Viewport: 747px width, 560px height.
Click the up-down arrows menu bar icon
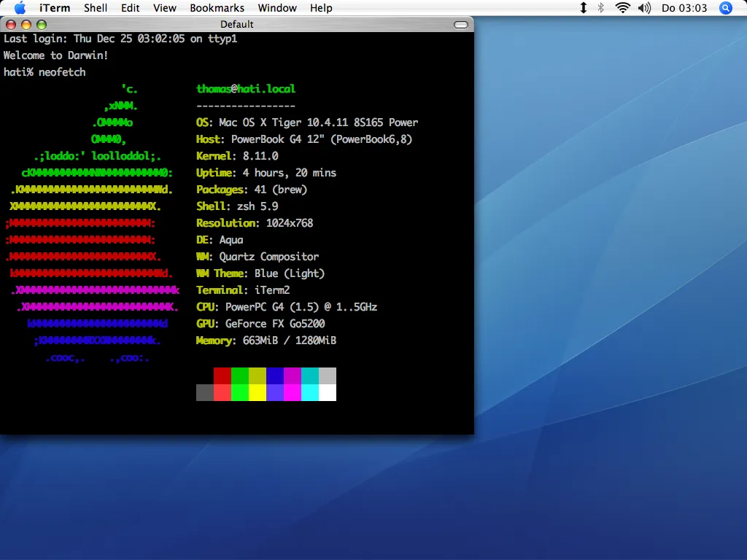(x=584, y=8)
